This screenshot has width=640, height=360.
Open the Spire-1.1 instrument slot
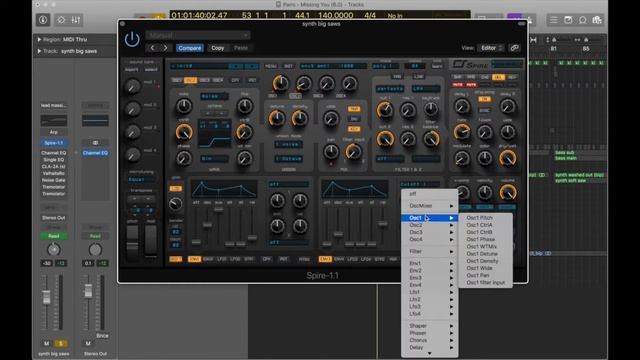point(53,143)
